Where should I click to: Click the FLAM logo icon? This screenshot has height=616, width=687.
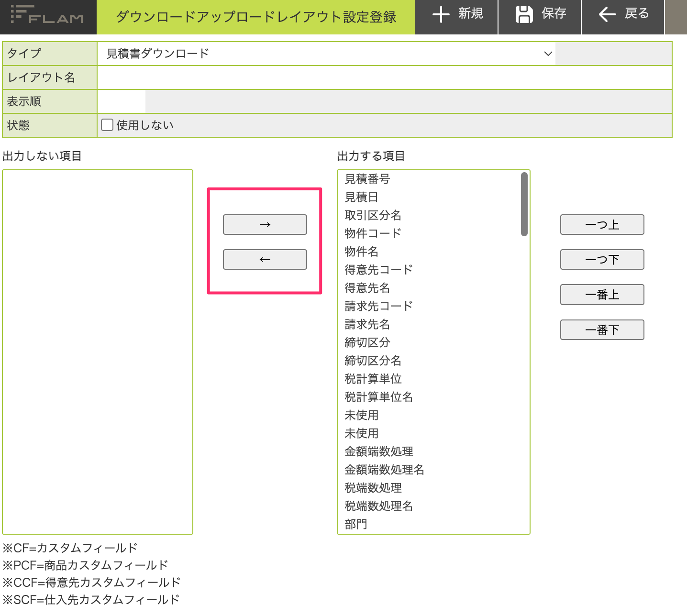47,14
